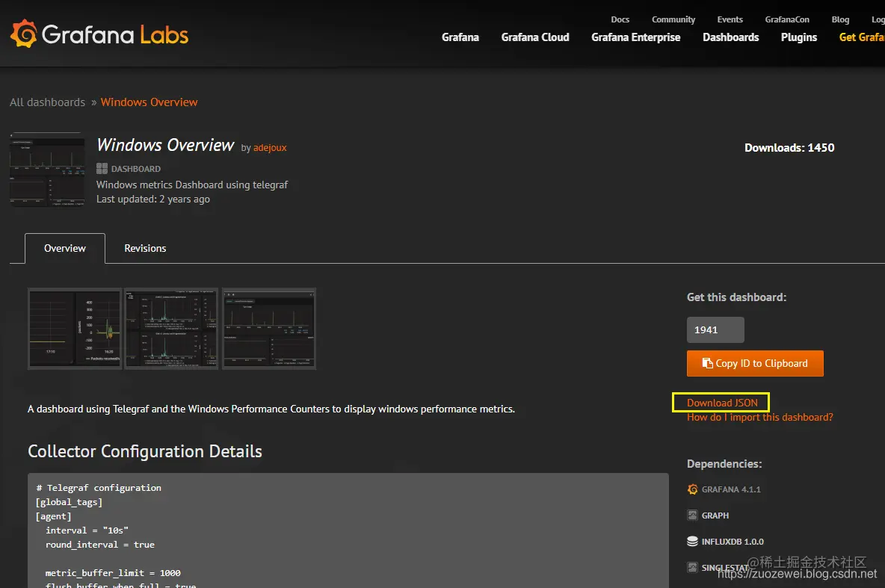The width and height of the screenshot is (885, 588).
Task: Open How do I import this dashboard link
Action: coord(759,417)
